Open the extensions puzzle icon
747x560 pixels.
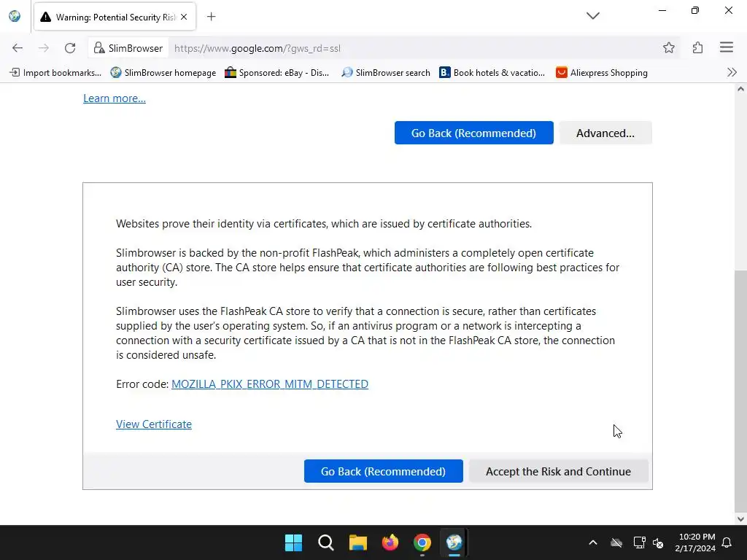pyautogui.click(x=697, y=47)
